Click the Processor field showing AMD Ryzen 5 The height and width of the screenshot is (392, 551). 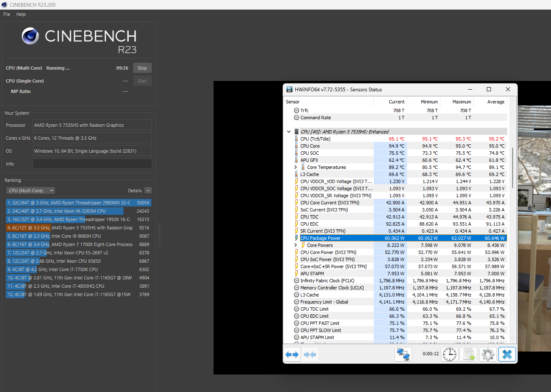coord(92,125)
